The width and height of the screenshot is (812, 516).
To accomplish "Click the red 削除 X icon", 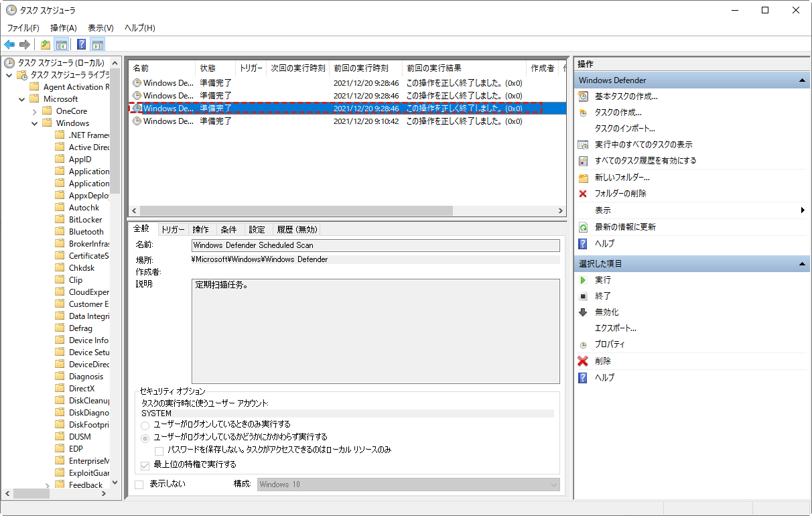I will (583, 361).
